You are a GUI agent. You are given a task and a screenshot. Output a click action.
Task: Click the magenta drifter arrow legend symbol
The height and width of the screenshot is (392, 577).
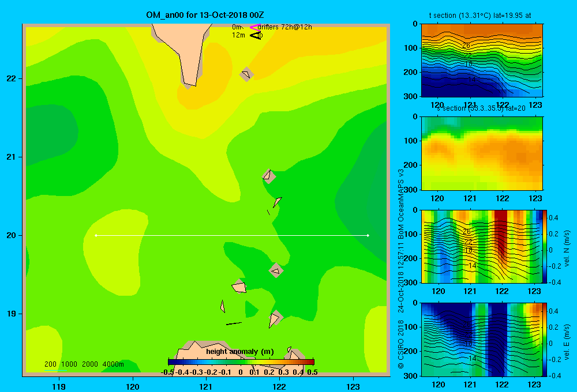pos(255,27)
